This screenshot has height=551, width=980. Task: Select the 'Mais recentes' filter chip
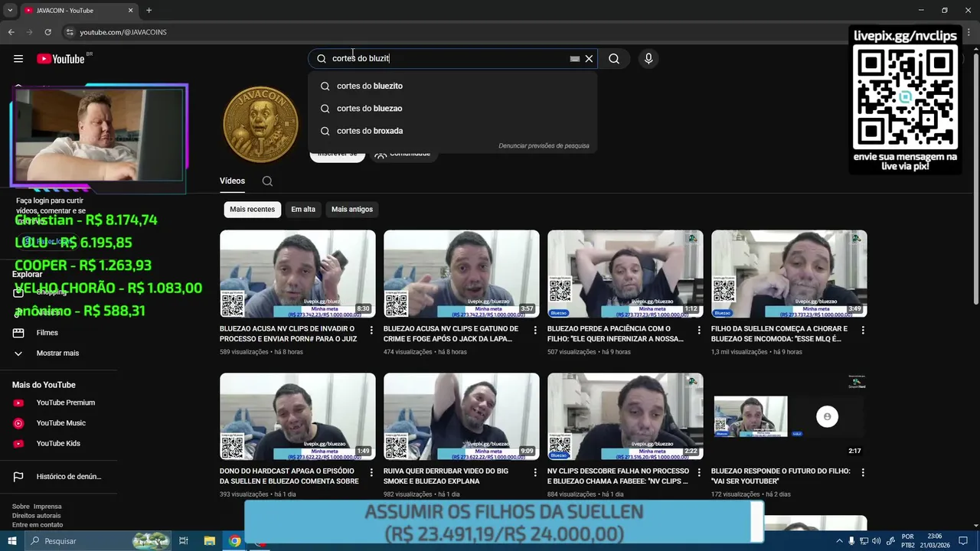click(x=252, y=209)
